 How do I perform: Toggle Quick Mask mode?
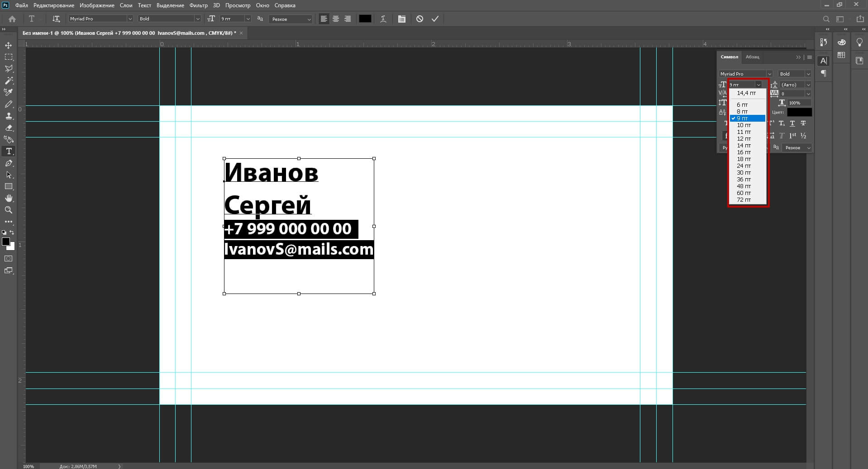(x=9, y=259)
